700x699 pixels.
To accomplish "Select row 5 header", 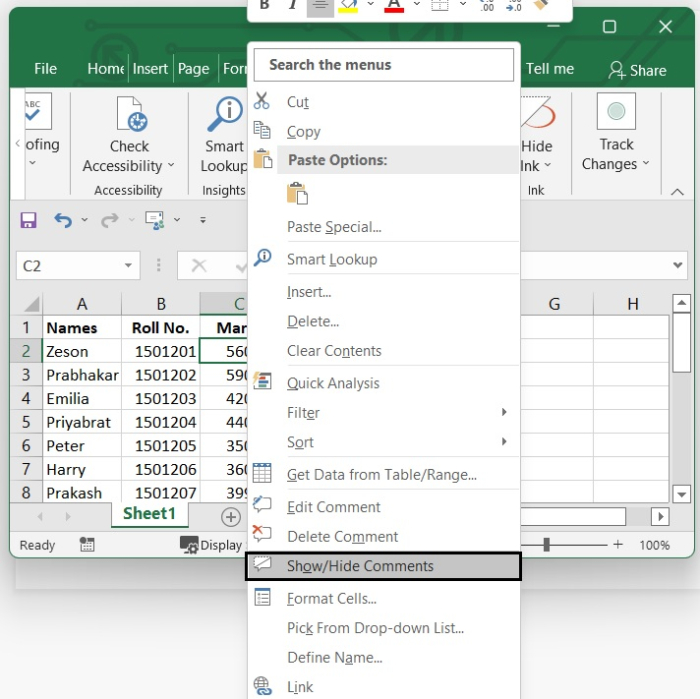I will pos(26,422).
